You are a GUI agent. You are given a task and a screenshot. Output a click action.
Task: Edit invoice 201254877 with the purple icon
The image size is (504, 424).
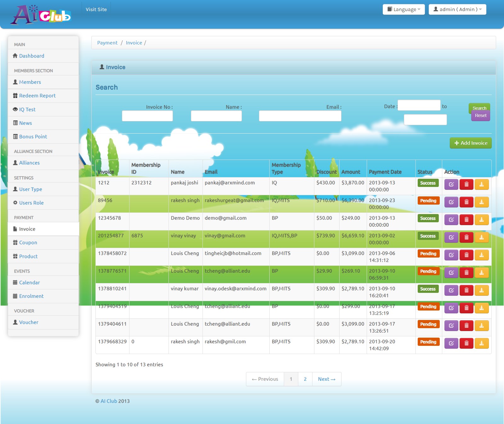click(x=451, y=237)
